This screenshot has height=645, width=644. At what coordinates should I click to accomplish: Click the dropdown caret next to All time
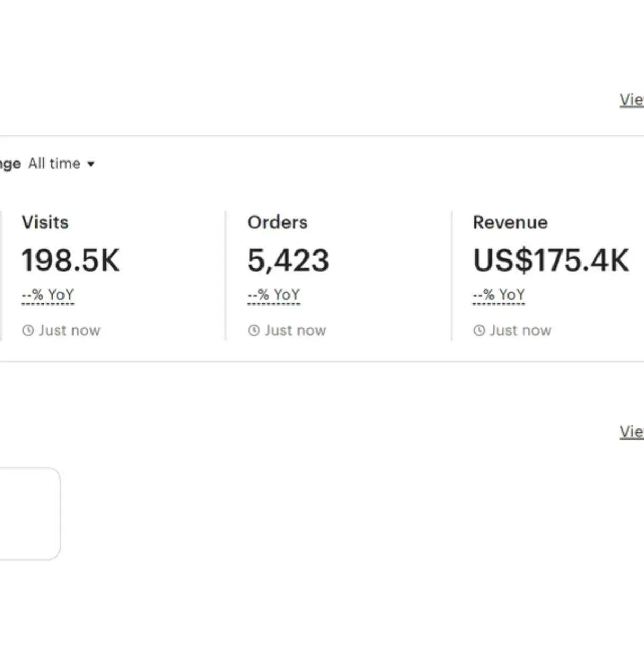coord(91,164)
